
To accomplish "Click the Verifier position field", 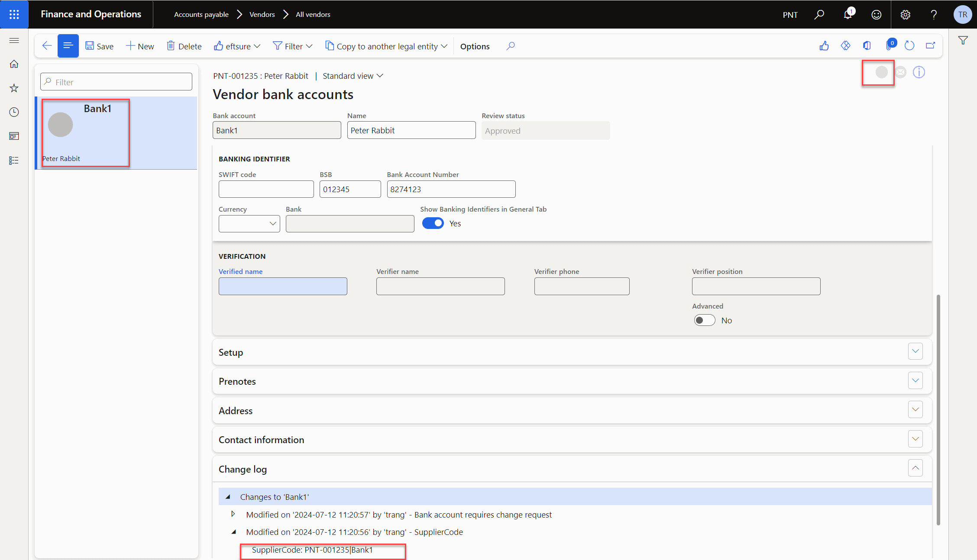I will (756, 286).
